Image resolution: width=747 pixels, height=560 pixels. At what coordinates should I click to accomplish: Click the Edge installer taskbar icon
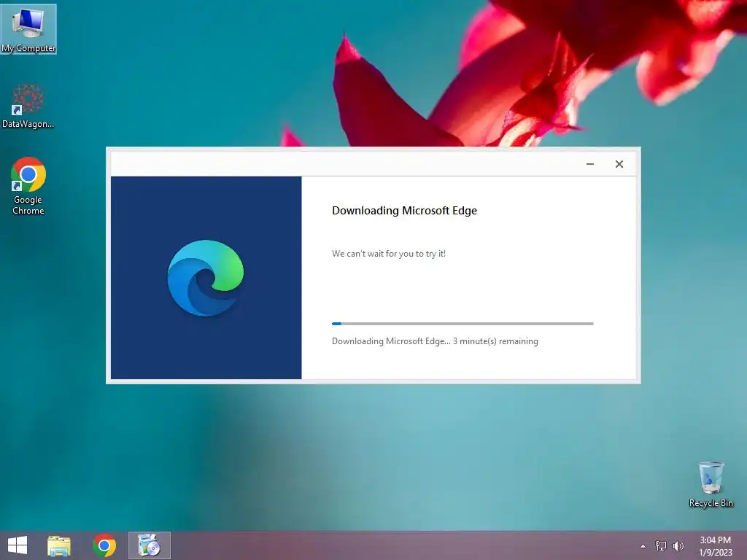tap(149, 545)
